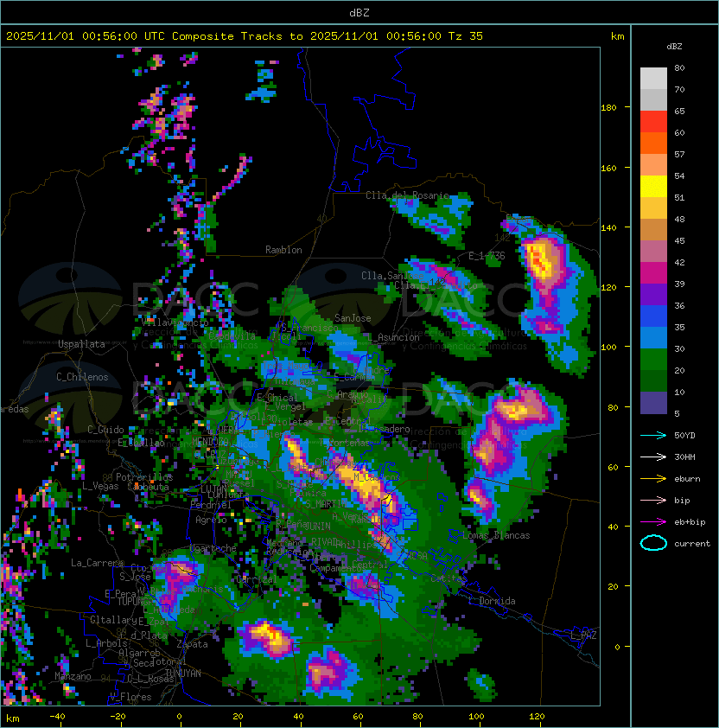Click the 'Agrelo' map label
Screen dimensions: 719x728
211,520
